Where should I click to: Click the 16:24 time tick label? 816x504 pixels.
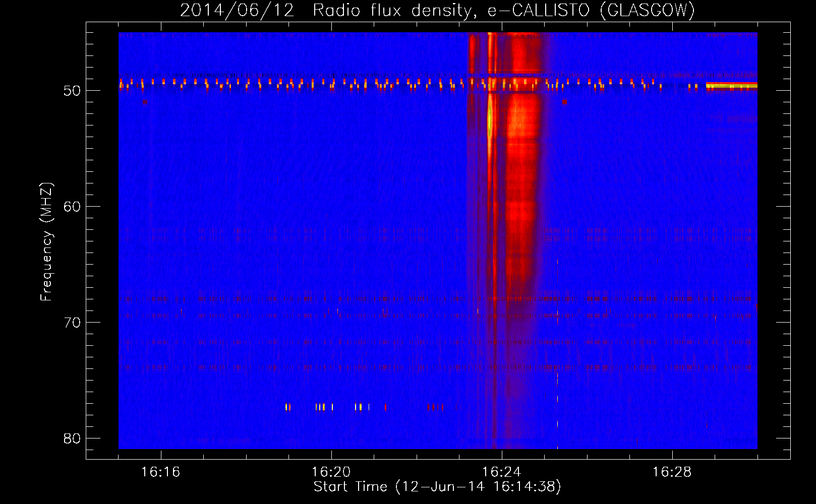501,472
